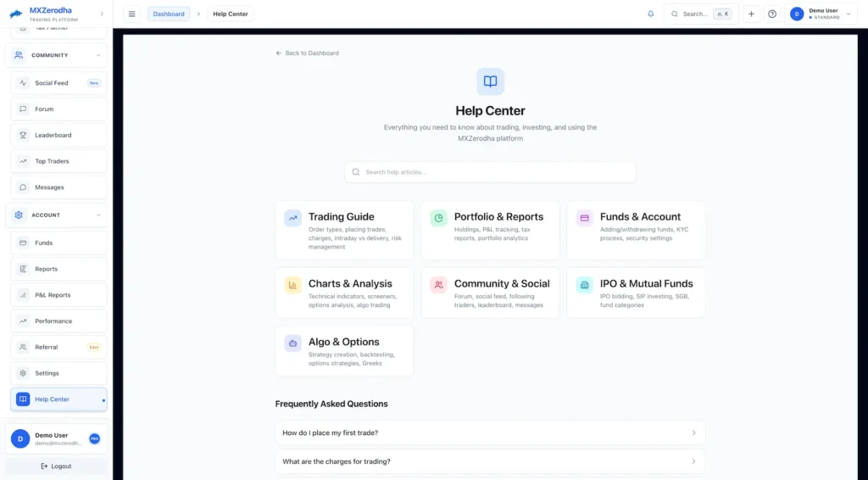Go to Dashboard breadcrumb

coord(169,14)
